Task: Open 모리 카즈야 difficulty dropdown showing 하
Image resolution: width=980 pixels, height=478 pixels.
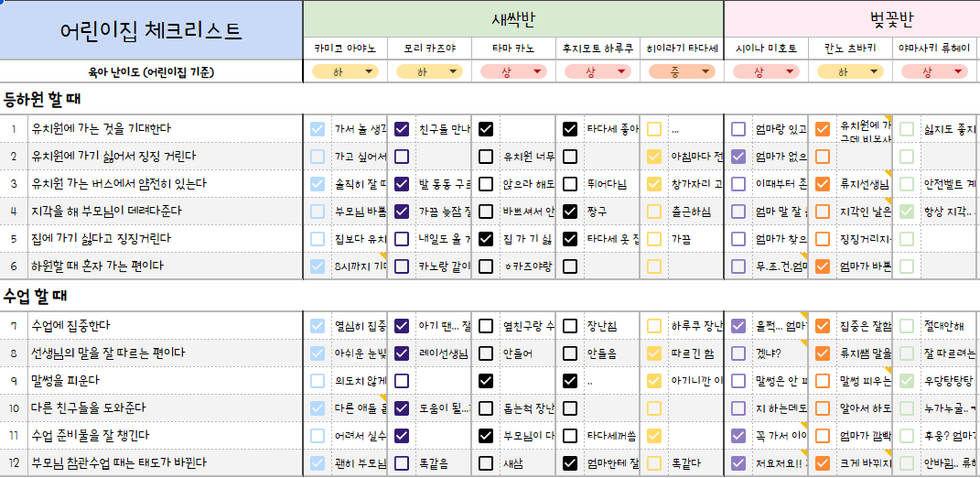Action: click(430, 72)
